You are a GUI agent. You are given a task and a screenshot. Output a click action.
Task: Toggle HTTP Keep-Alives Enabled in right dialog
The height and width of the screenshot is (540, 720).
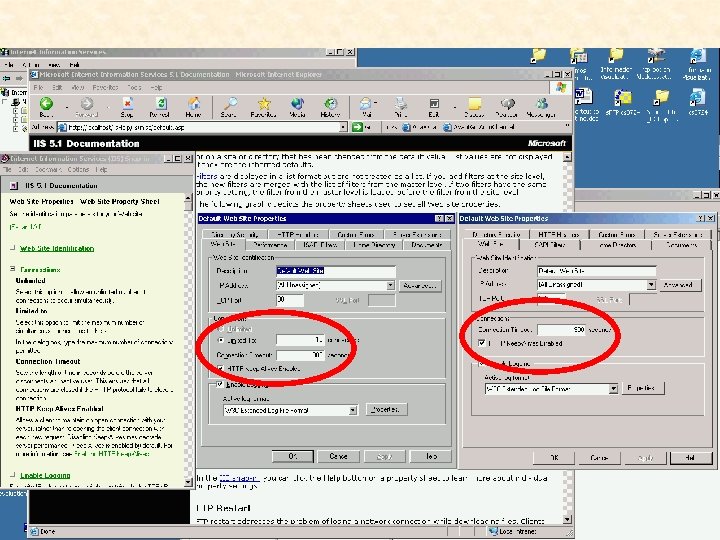coord(482,343)
